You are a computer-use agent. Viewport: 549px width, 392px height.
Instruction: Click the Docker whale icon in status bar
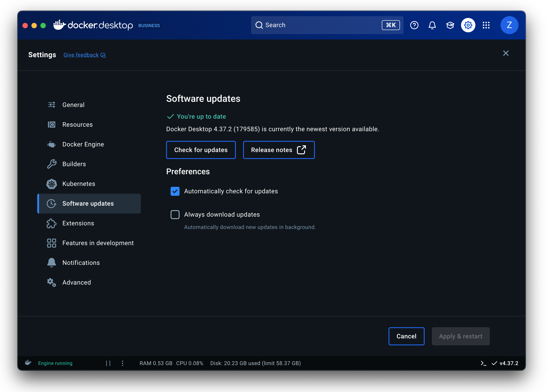click(28, 363)
